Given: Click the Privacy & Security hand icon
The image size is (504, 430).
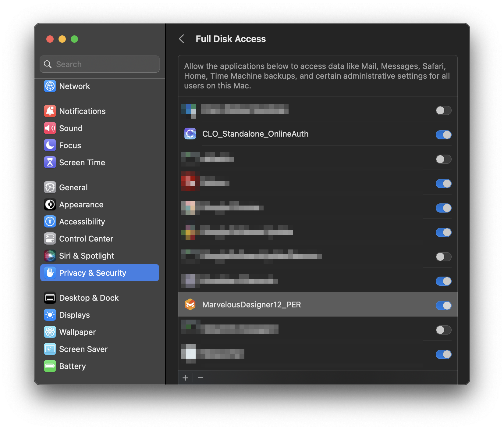Looking at the screenshot, I should pos(50,273).
